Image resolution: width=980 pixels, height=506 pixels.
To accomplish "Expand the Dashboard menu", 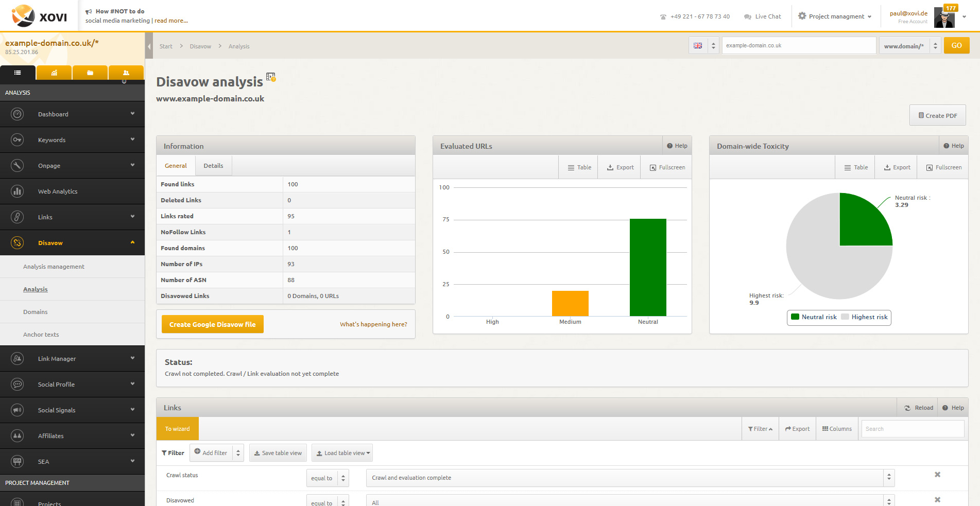I will click(x=132, y=114).
